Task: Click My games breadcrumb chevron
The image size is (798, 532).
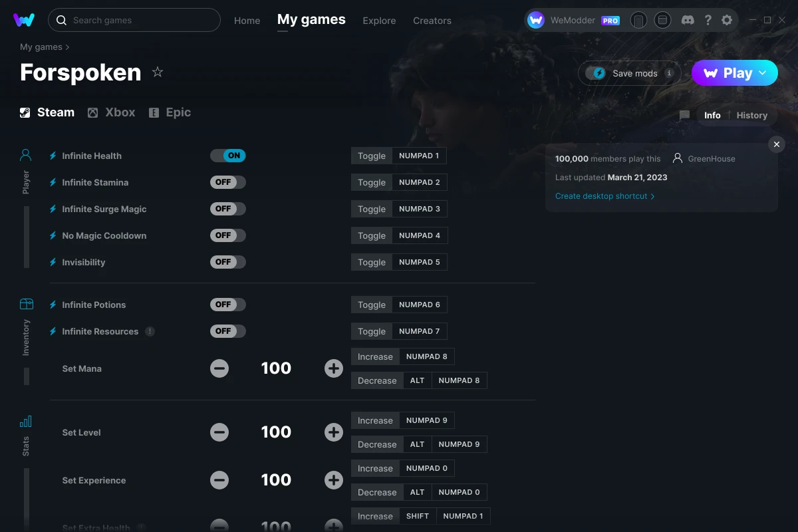Action: 67,47
